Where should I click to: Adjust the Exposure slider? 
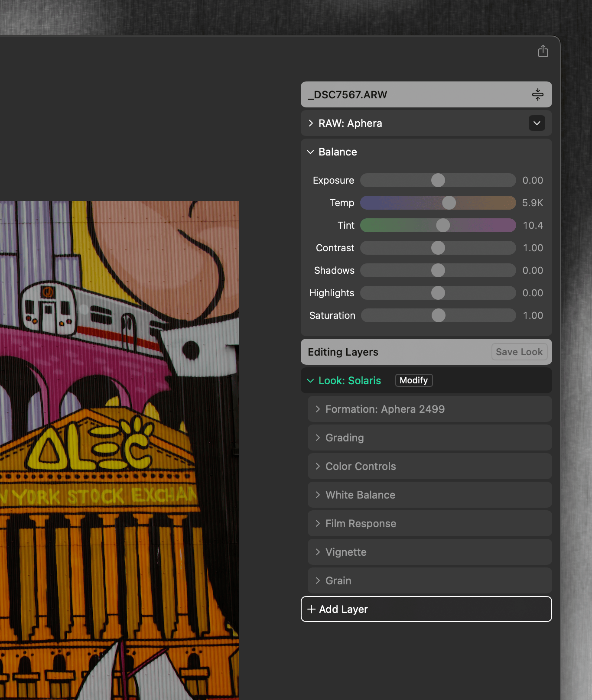point(438,180)
